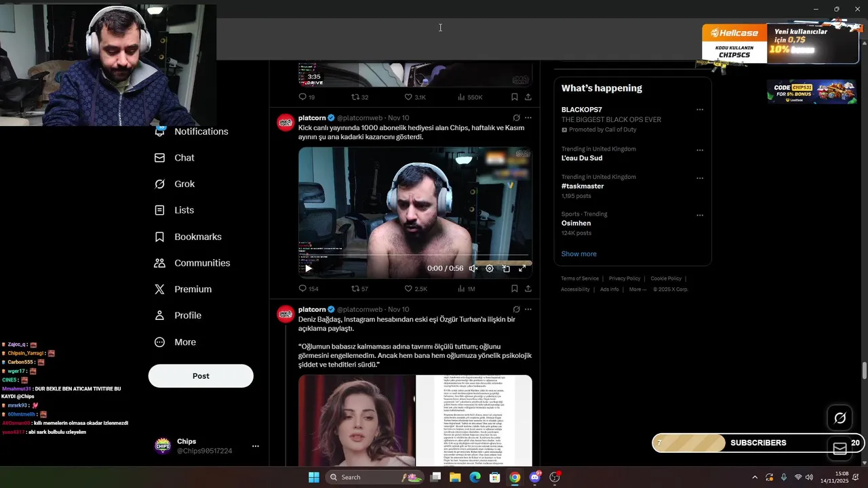Open more options for L'eau Du Sud

pyautogui.click(x=700, y=150)
